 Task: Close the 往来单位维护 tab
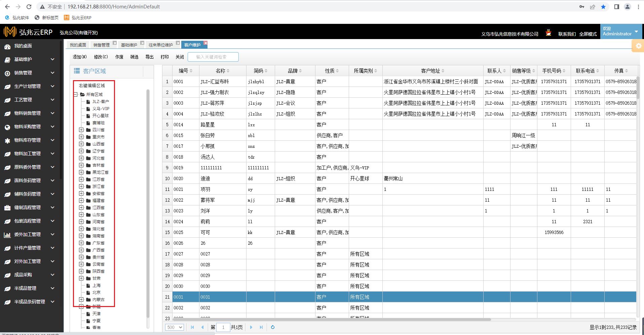click(x=178, y=43)
